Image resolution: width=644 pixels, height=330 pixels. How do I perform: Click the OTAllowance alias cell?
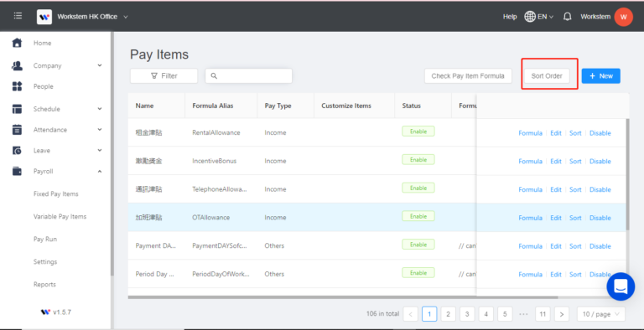tap(210, 218)
